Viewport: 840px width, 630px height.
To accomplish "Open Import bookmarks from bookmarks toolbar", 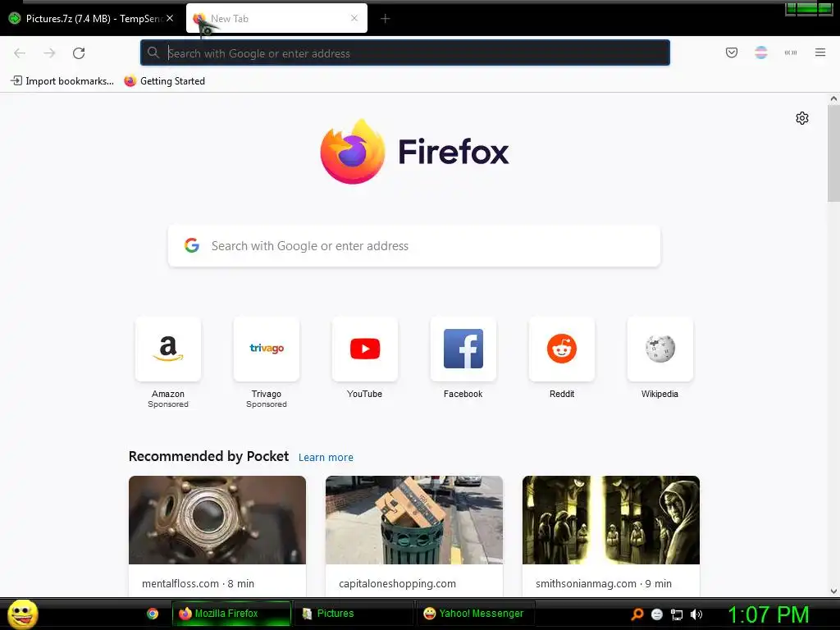I will pyautogui.click(x=62, y=81).
